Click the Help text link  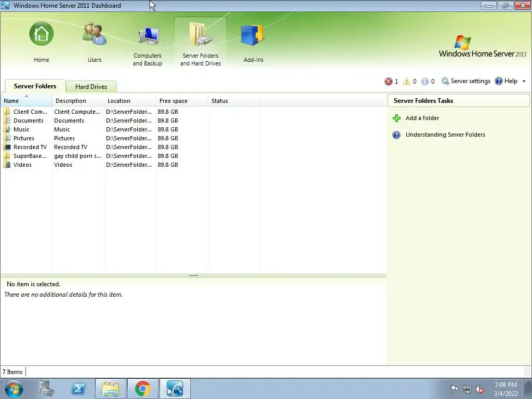pyautogui.click(x=511, y=81)
